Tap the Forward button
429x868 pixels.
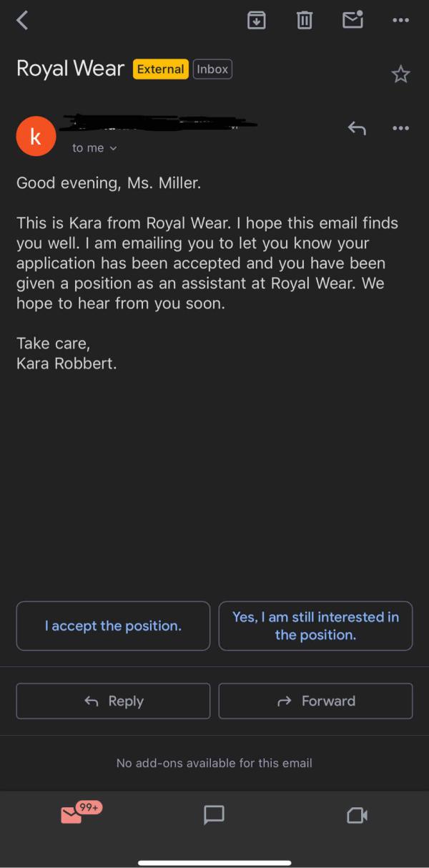point(315,701)
